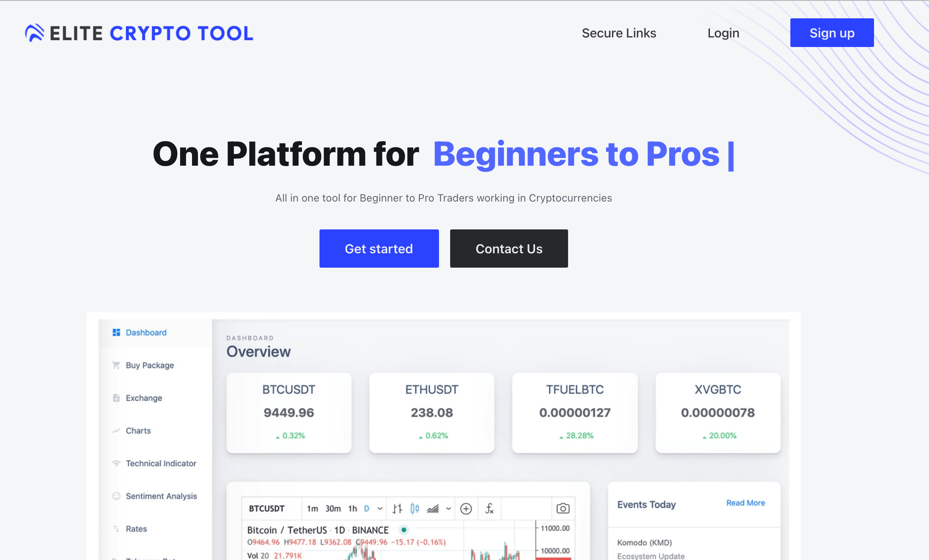
Task: Select the 1h chart interval
Action: (x=353, y=509)
